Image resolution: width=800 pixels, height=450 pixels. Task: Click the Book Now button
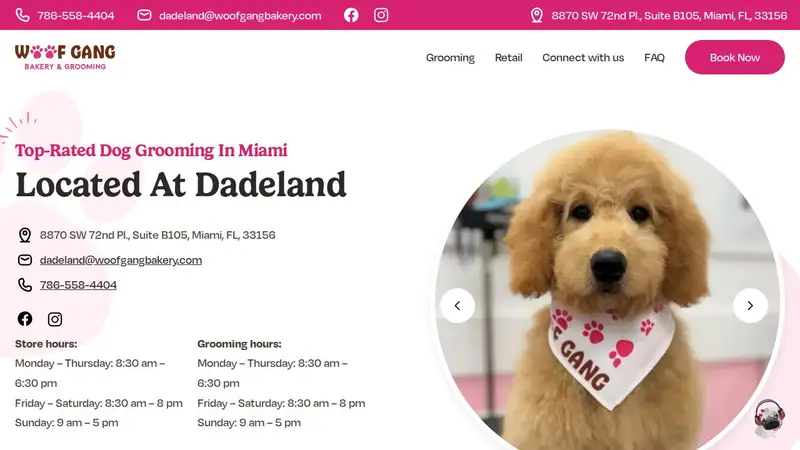tap(735, 57)
